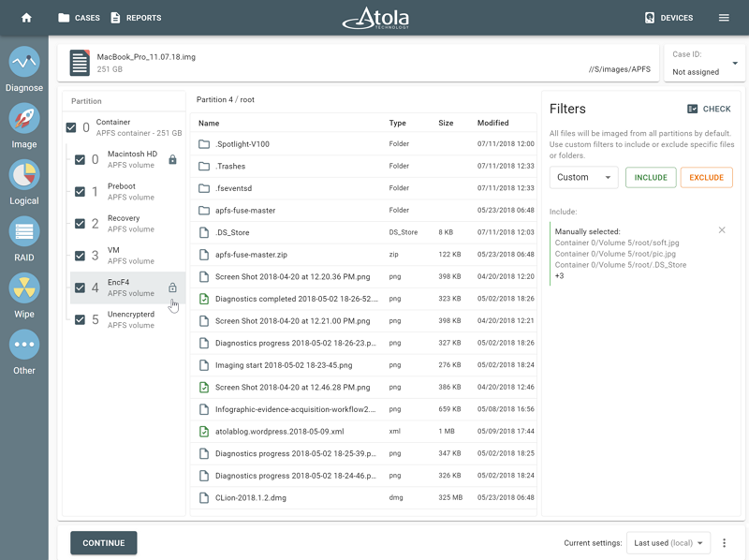Click the 'Container 0/Volume 5/root/soft.jpg' filter entry
This screenshot has width=749, height=560.
pos(617,243)
